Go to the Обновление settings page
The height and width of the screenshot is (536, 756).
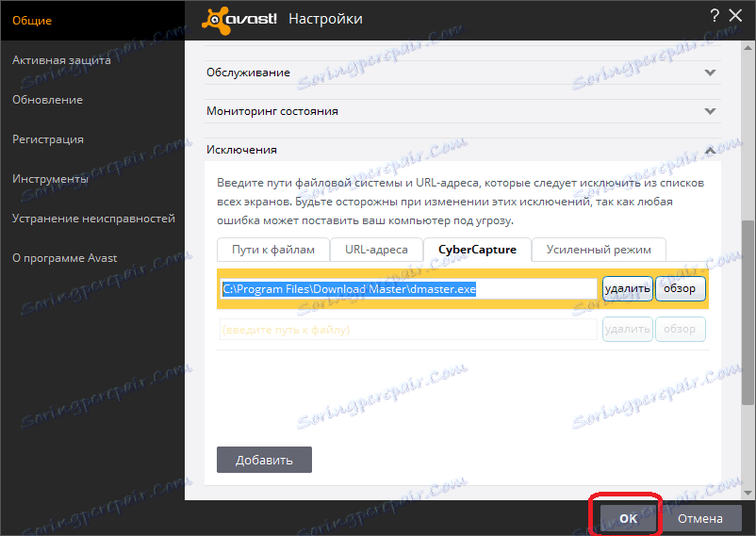[48, 100]
